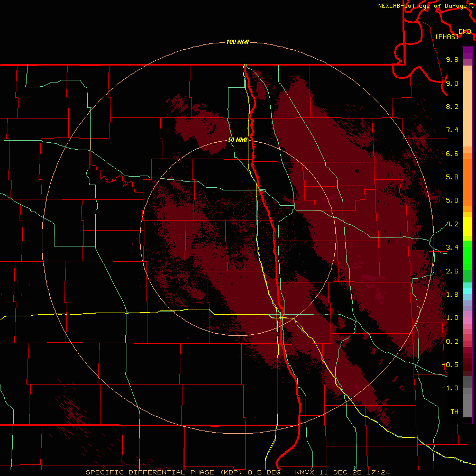Click the 3.4 scale value

452,248
